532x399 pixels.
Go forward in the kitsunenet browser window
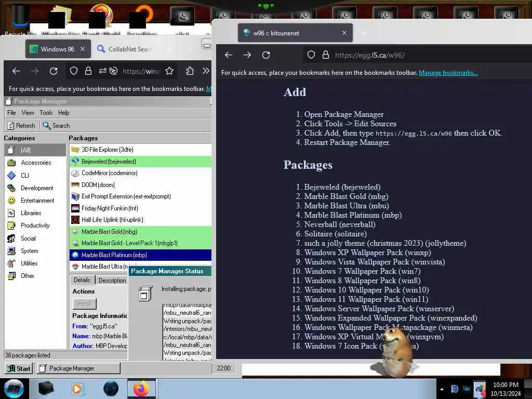(247, 55)
